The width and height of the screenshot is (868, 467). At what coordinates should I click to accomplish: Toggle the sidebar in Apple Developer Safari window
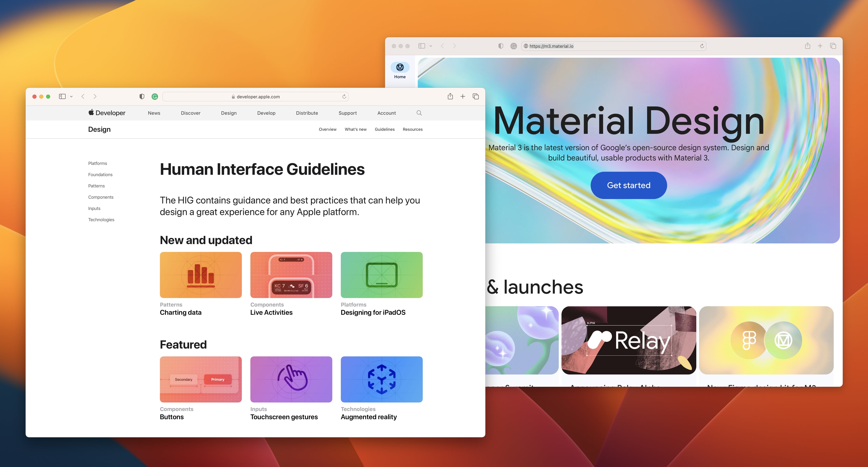pyautogui.click(x=62, y=96)
